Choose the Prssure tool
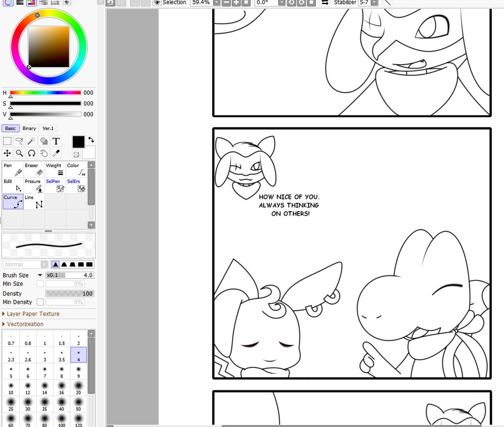The image size is (504, 427). pos(34,186)
